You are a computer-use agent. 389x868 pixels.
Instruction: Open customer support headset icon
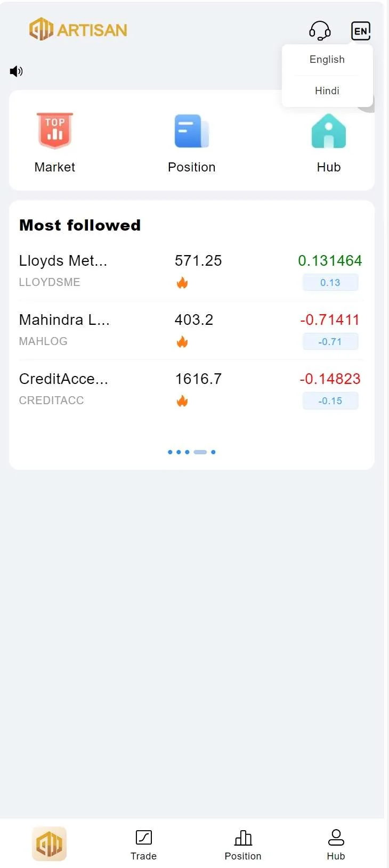click(320, 30)
